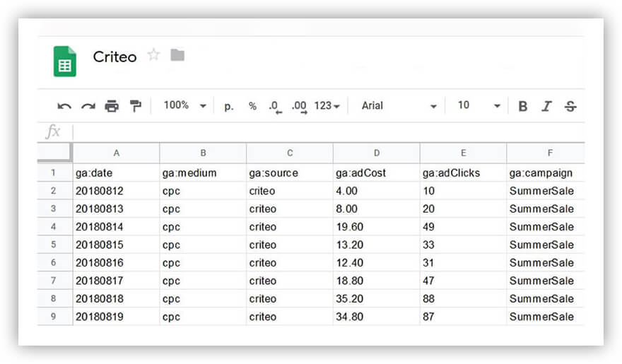
Task: Click the 'ga:date' cell
Action: 116,172
